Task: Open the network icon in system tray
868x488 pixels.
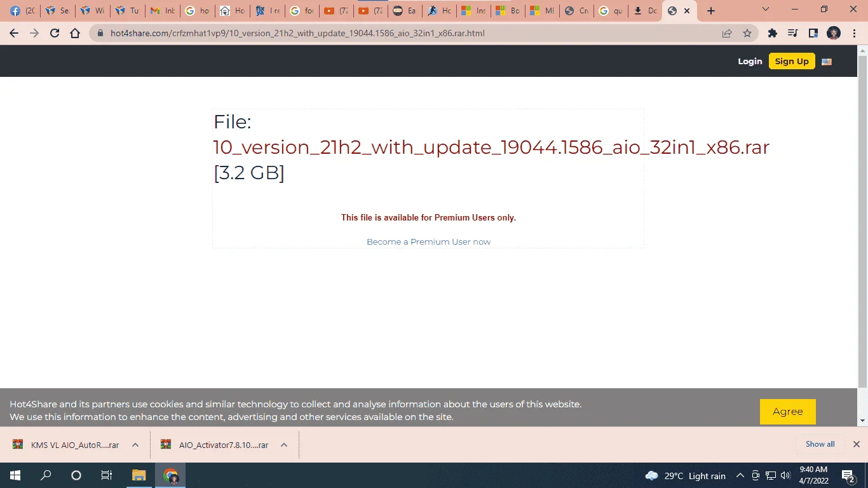Action: pyautogui.click(x=771, y=475)
